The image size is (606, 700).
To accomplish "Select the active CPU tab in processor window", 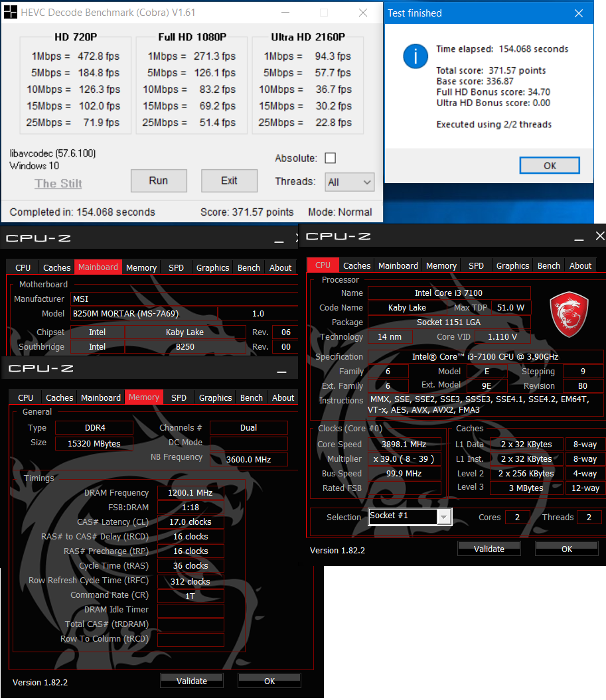I will point(323,265).
